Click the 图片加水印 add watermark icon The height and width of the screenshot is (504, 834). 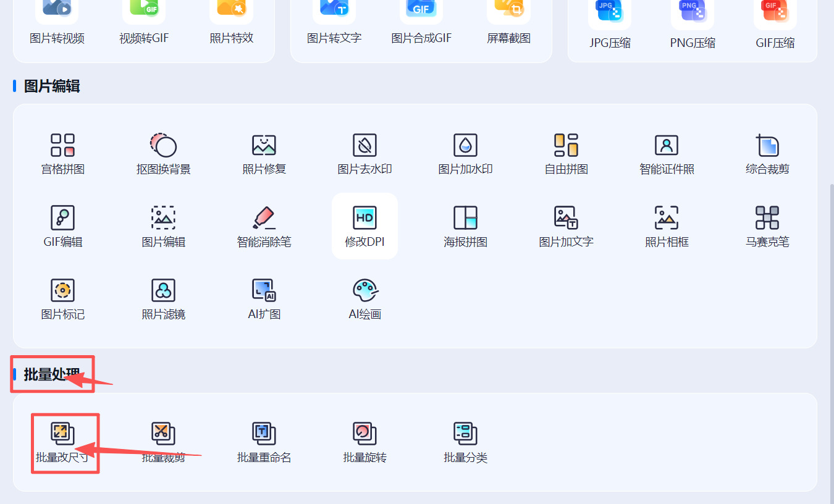465,154
